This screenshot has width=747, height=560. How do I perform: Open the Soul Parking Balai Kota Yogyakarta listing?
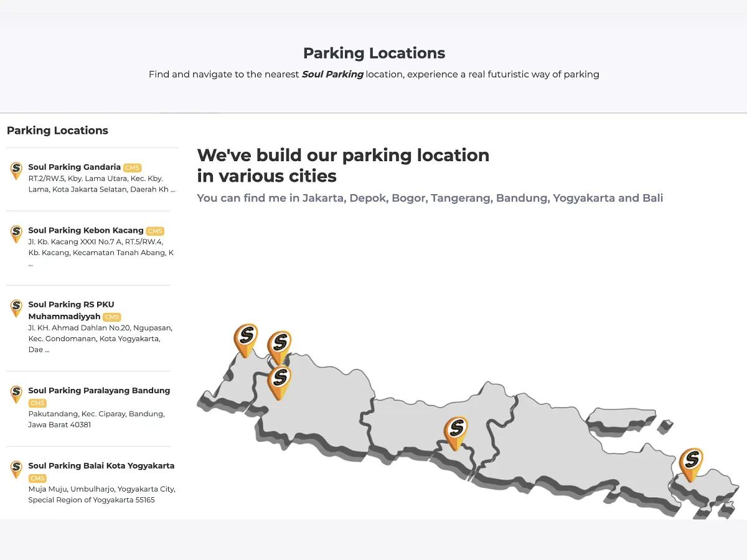point(101,466)
